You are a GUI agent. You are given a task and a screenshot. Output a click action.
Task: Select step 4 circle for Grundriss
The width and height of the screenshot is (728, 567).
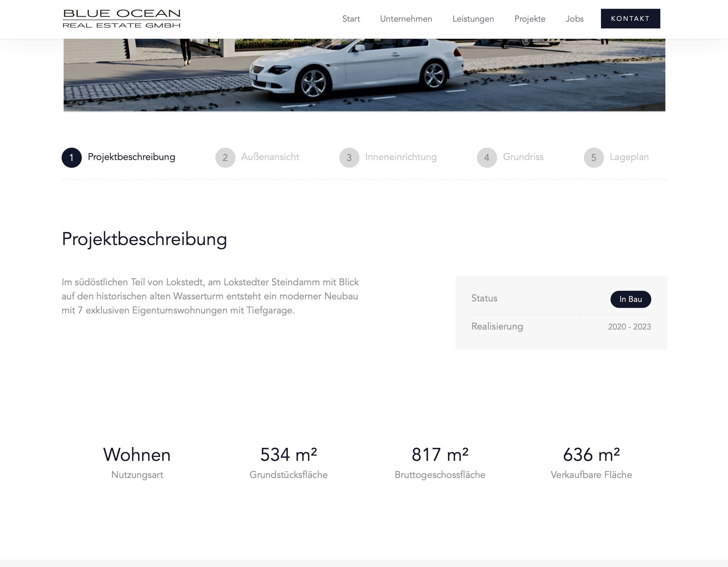coord(487,158)
